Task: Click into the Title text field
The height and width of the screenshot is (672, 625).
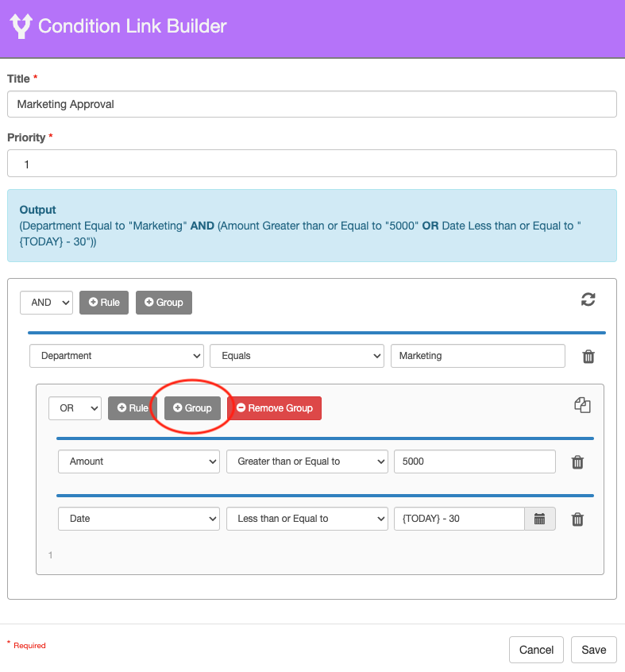Action: (311, 104)
